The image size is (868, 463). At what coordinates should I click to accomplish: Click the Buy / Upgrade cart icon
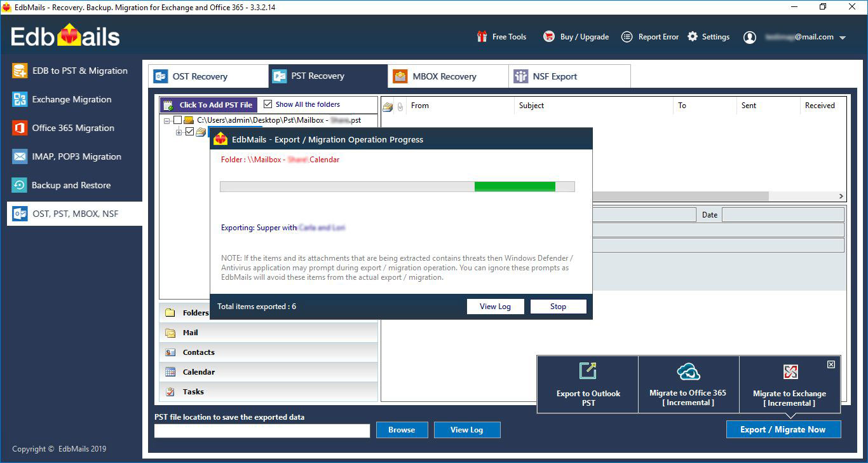click(549, 37)
